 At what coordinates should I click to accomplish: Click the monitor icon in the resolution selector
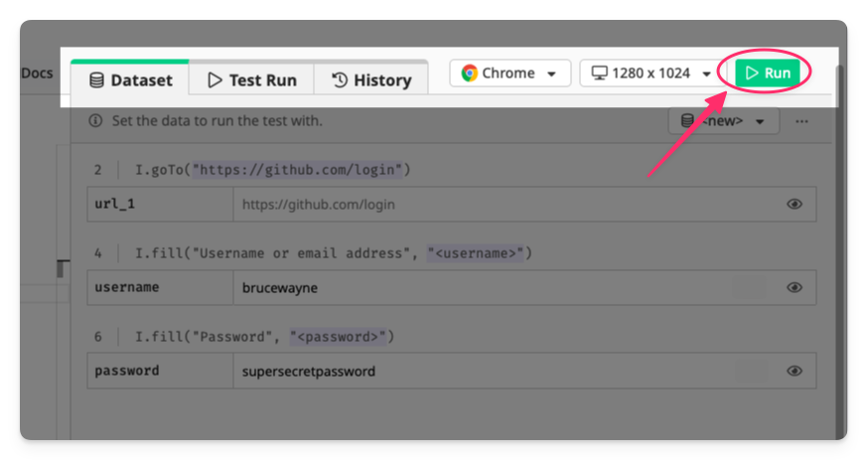[x=600, y=74]
